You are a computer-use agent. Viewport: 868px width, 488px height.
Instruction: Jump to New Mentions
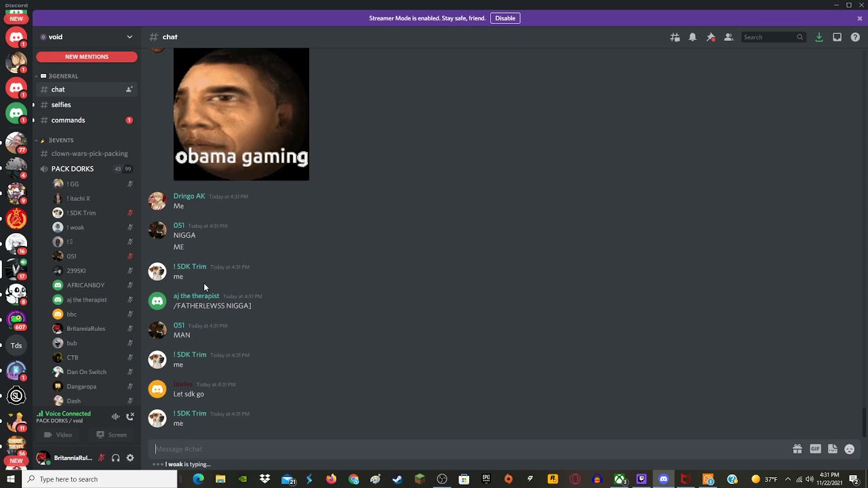pos(87,57)
